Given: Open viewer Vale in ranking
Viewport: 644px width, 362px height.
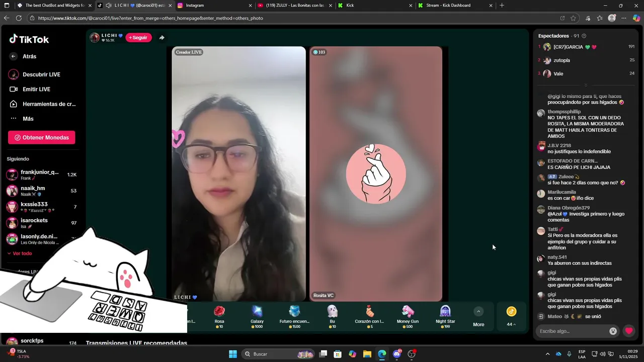Looking at the screenshot, I should [586, 73].
